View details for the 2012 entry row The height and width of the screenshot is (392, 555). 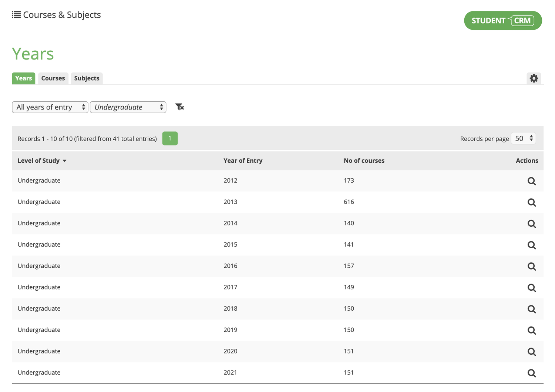[x=532, y=181]
